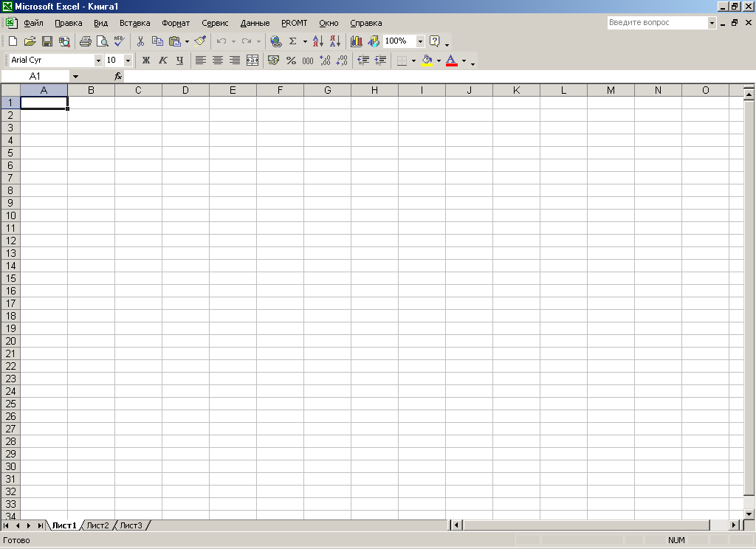Open the Drawing toolbar icon

point(374,41)
